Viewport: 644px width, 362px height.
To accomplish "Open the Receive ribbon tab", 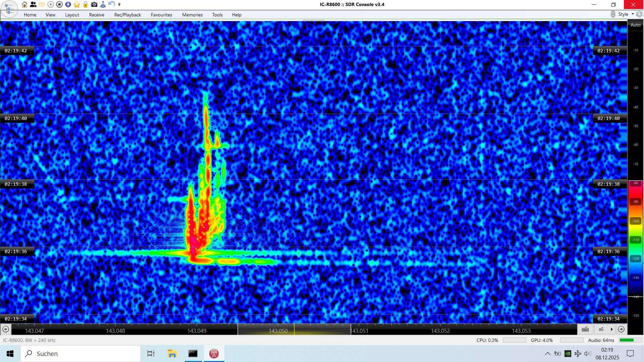I will 97,15.
